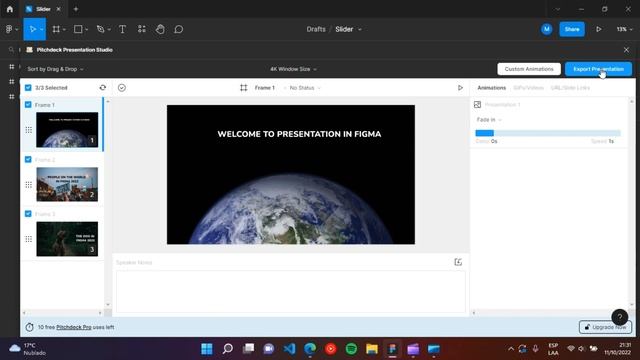Click the Export Presentation button

(598, 69)
